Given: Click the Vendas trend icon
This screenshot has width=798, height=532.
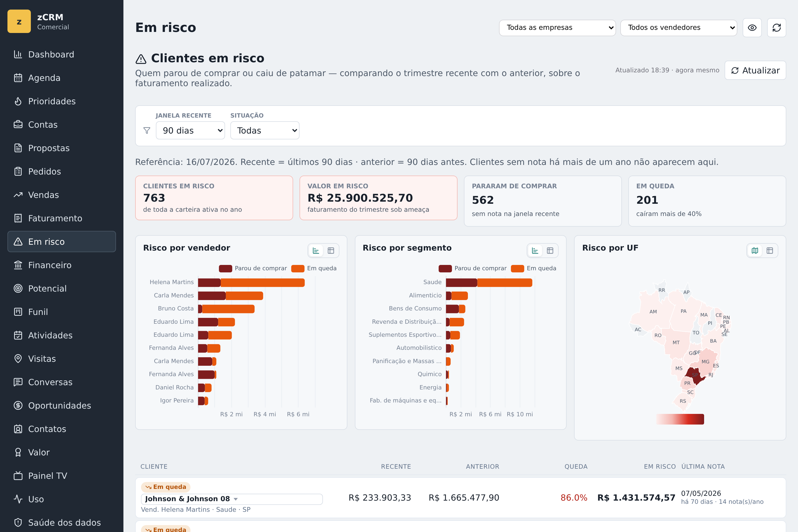Looking at the screenshot, I should (18, 195).
